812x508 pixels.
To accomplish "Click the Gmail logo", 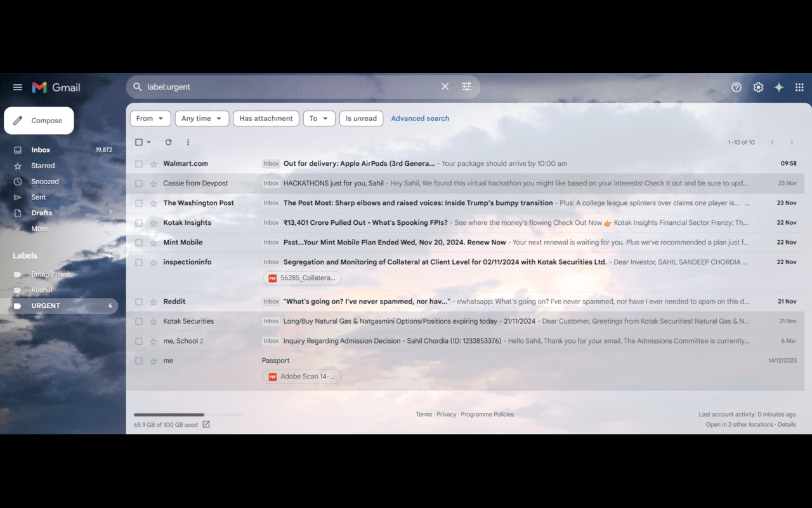I will [x=56, y=88].
